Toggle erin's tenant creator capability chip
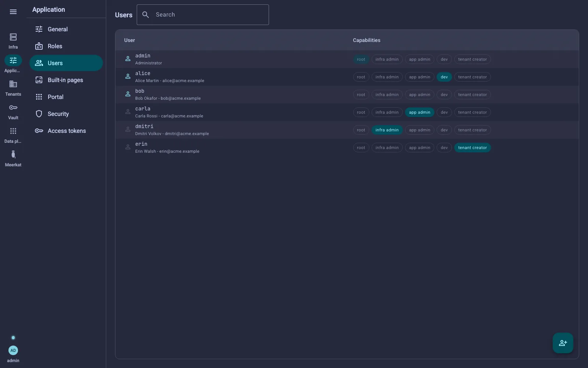Screen dimensions: 588x368 coord(472,148)
